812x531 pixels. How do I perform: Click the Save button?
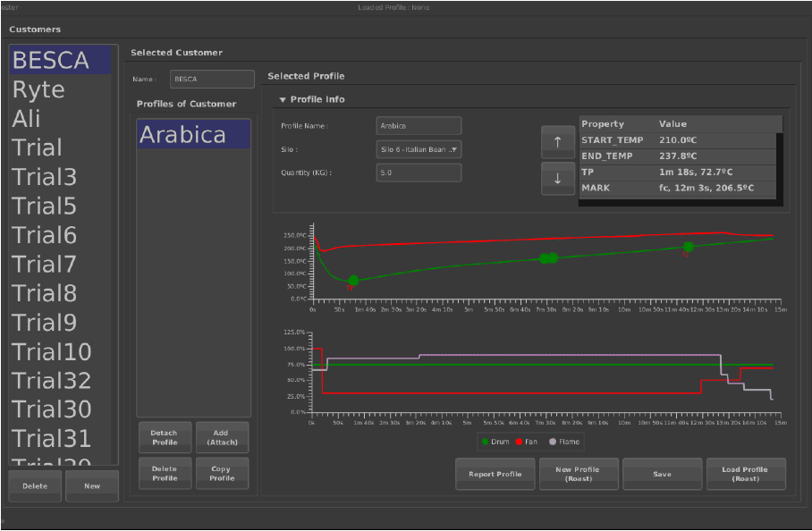pyautogui.click(x=662, y=474)
